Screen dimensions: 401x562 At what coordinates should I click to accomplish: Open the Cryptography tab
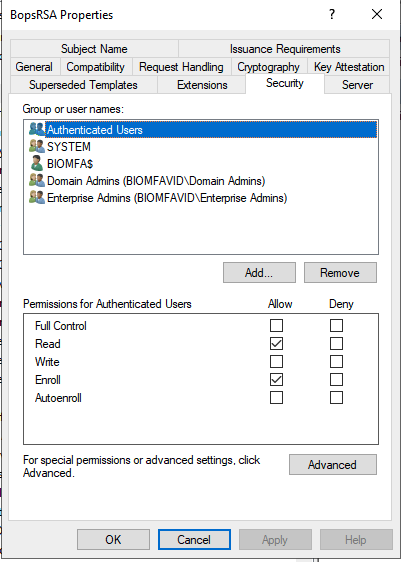268,67
